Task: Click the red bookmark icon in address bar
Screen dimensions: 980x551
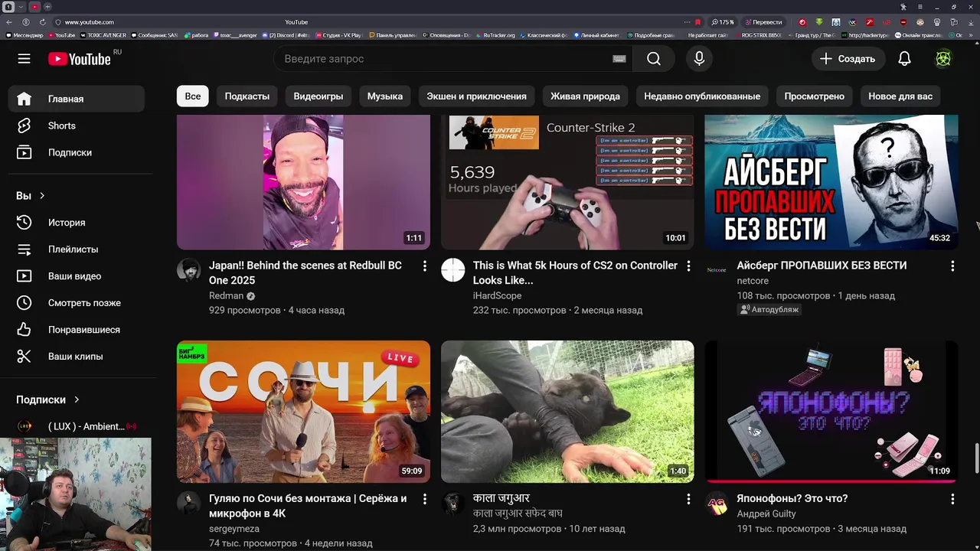Action: [x=697, y=22]
